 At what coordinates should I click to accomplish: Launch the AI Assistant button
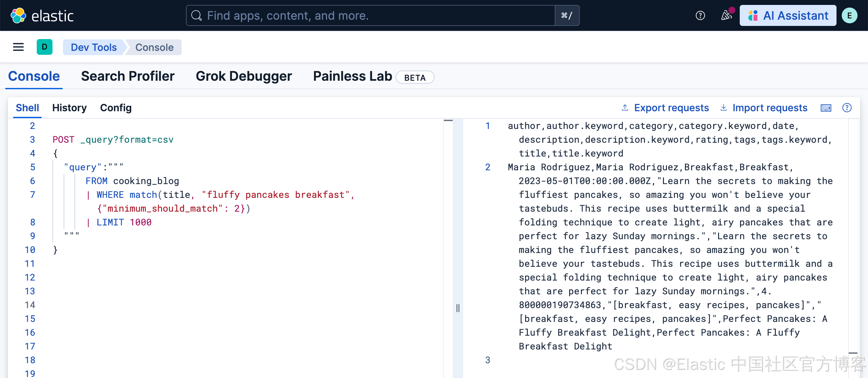tap(788, 15)
